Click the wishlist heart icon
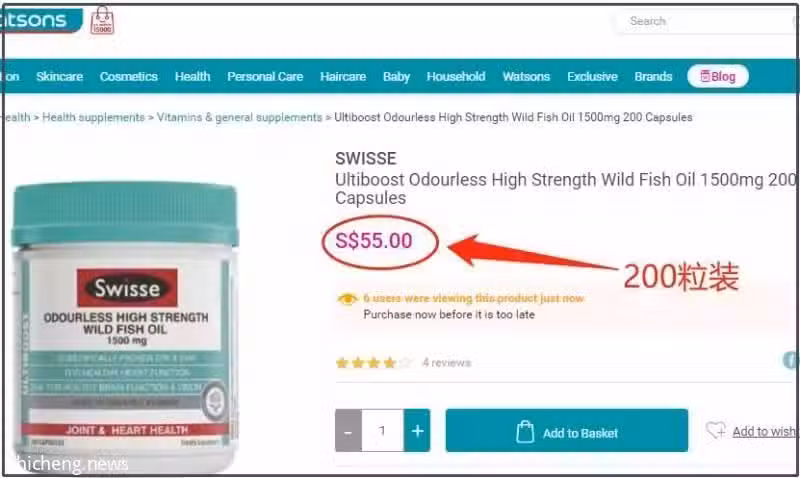The image size is (800, 478). coord(716,430)
